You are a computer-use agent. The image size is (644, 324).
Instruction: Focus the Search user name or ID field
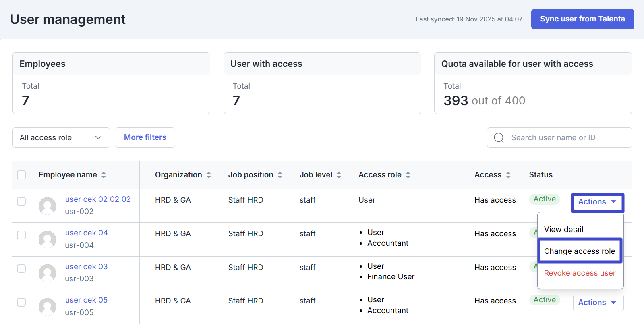pyautogui.click(x=564, y=138)
